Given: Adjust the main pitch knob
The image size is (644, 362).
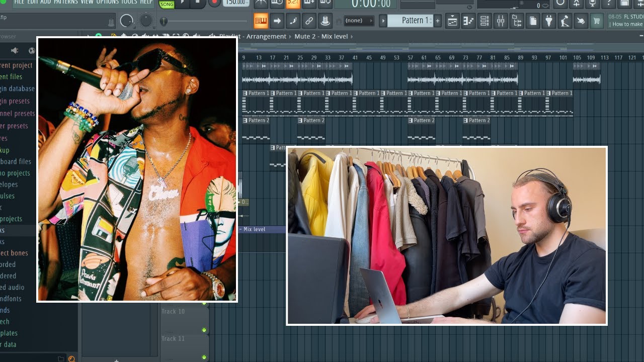Looking at the screenshot, I should 146,21.
